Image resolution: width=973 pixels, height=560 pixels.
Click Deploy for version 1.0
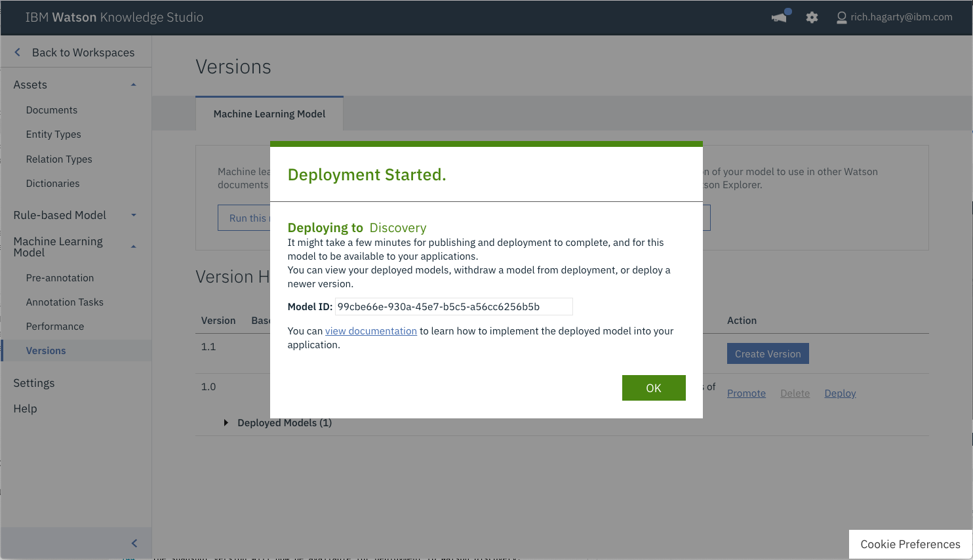(x=840, y=393)
